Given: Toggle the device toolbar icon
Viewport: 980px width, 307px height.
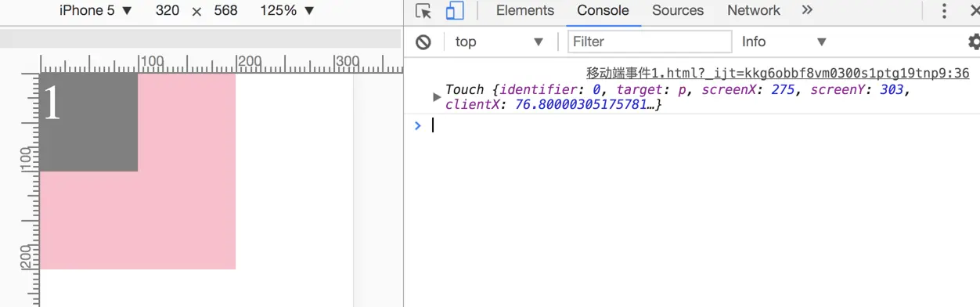Looking at the screenshot, I should [454, 11].
